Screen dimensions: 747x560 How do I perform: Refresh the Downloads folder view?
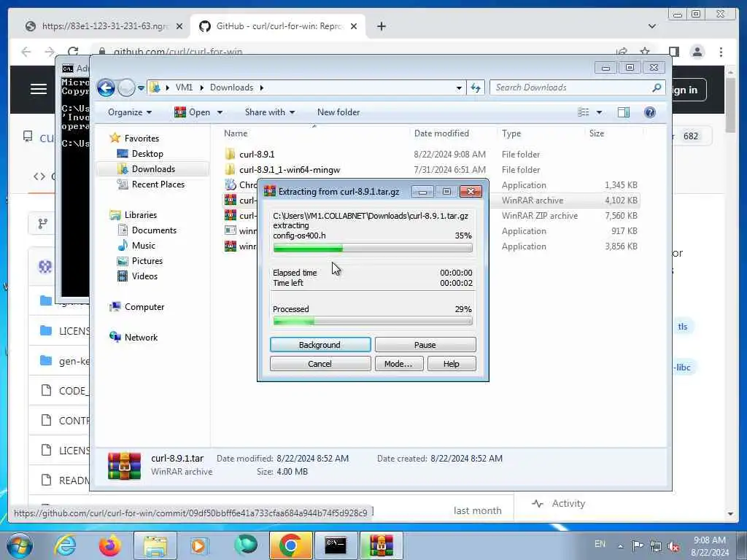pos(476,87)
